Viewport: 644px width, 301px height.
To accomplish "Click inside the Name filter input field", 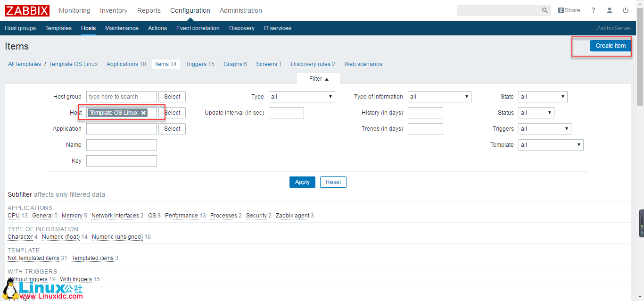I will 121,144.
